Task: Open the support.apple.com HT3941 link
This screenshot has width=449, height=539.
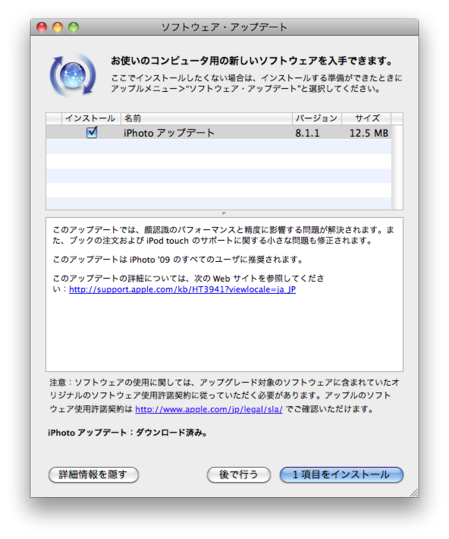Action: [x=182, y=289]
